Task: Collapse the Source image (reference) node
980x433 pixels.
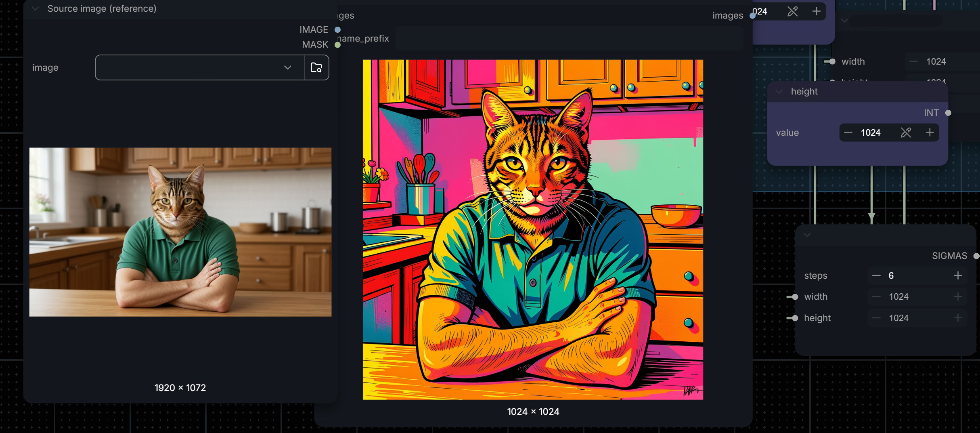Action: tap(36, 8)
